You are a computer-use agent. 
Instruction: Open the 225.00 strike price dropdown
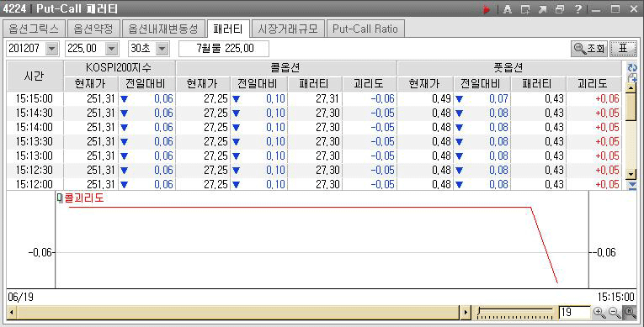(112, 49)
